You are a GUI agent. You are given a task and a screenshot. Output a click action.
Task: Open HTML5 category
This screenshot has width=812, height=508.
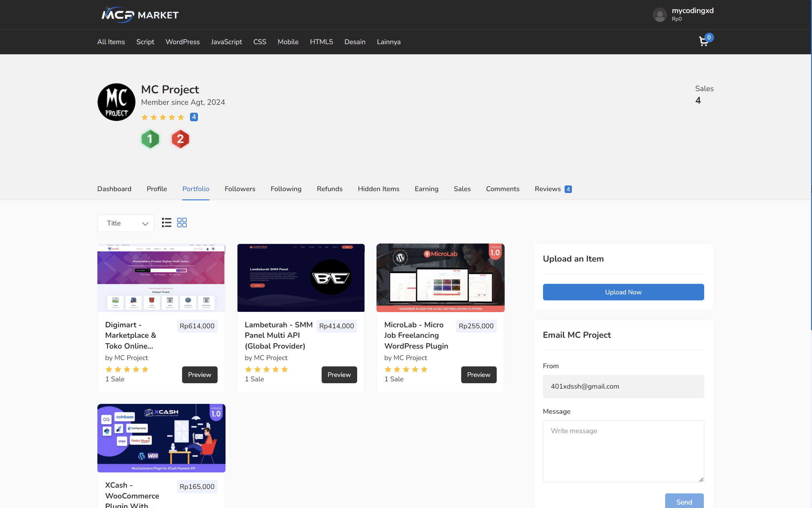pos(321,42)
